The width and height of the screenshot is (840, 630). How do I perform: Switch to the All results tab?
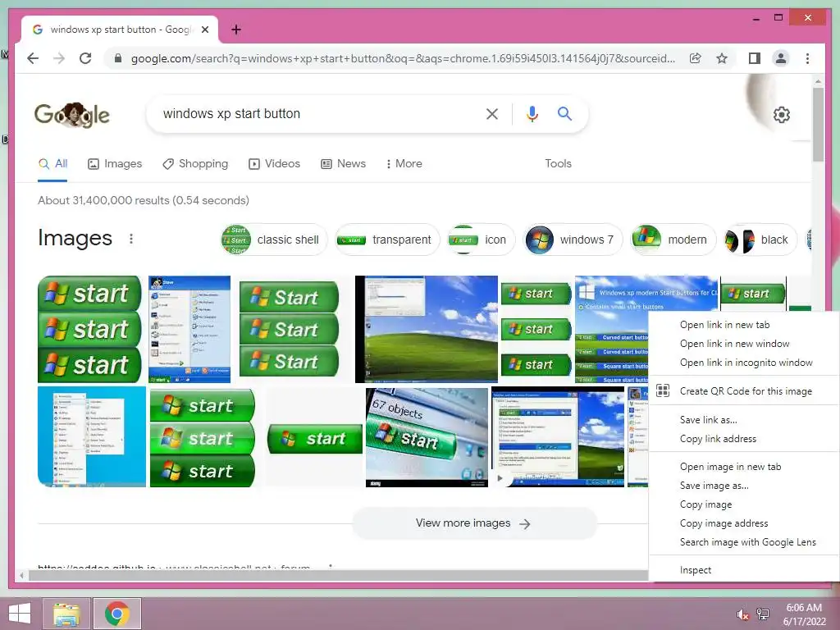pos(53,164)
